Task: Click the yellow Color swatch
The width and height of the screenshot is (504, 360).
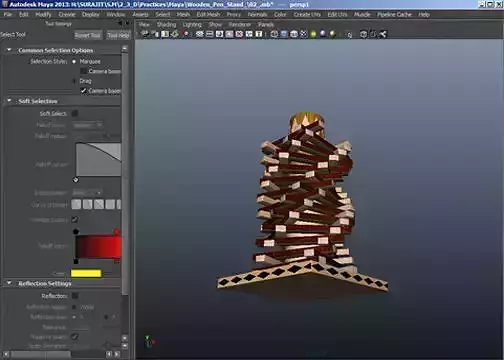Action: pos(86,273)
